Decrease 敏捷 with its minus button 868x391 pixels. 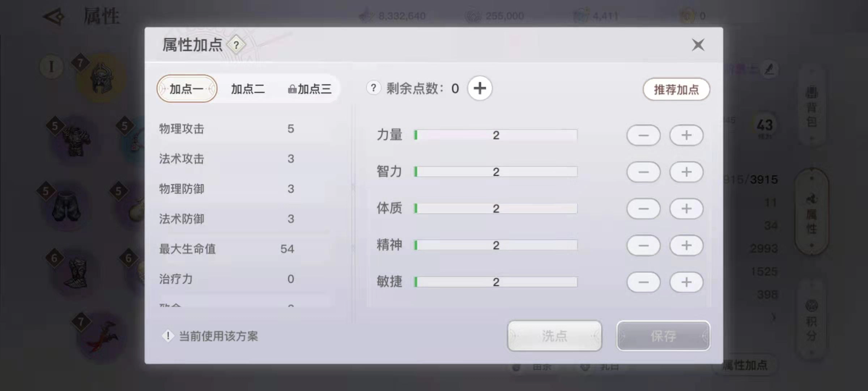pyautogui.click(x=643, y=282)
